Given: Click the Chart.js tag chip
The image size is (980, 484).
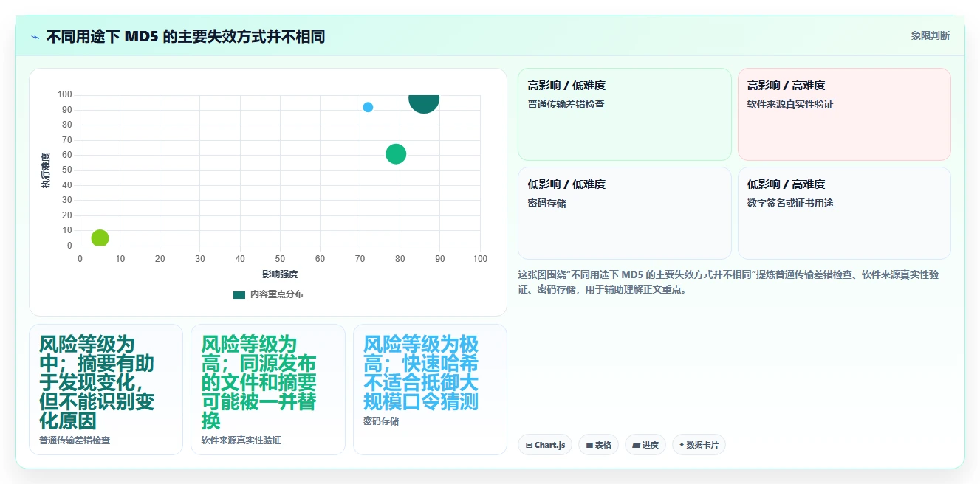Looking at the screenshot, I should (545, 445).
